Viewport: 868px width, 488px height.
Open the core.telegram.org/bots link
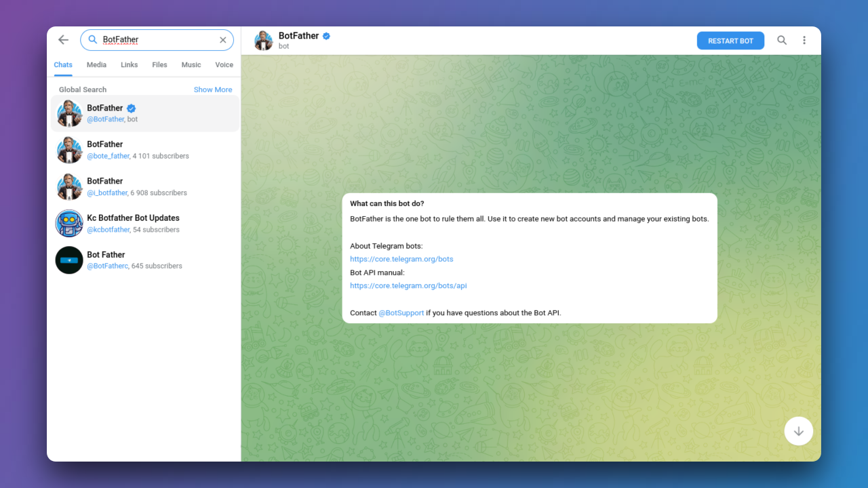pyautogui.click(x=401, y=259)
